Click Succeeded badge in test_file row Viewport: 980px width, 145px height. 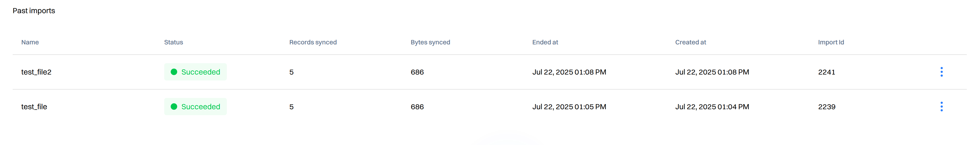pyautogui.click(x=195, y=107)
